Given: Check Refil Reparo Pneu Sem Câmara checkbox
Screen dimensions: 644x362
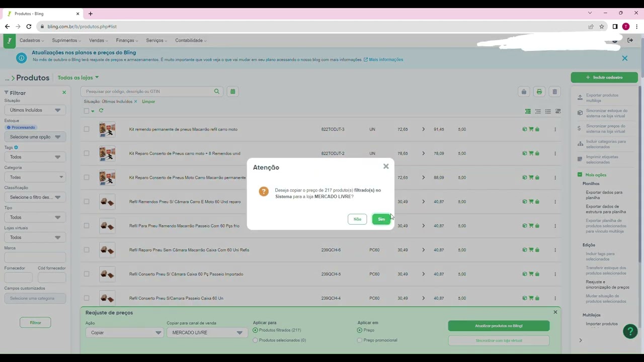Looking at the screenshot, I should 87,250.
